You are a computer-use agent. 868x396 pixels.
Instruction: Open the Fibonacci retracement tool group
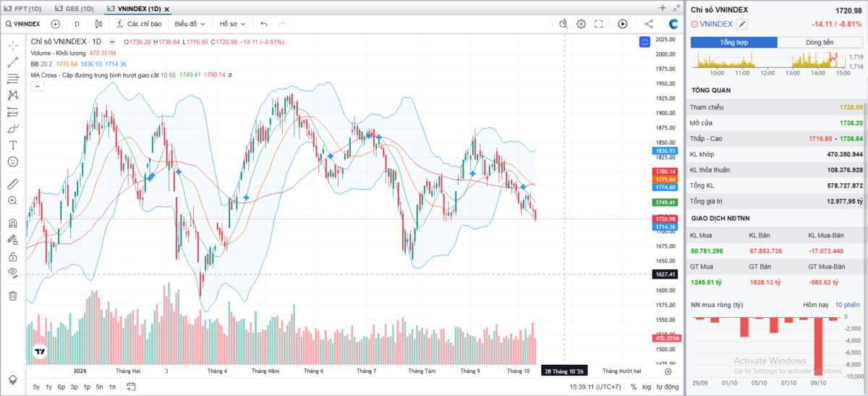click(12, 78)
